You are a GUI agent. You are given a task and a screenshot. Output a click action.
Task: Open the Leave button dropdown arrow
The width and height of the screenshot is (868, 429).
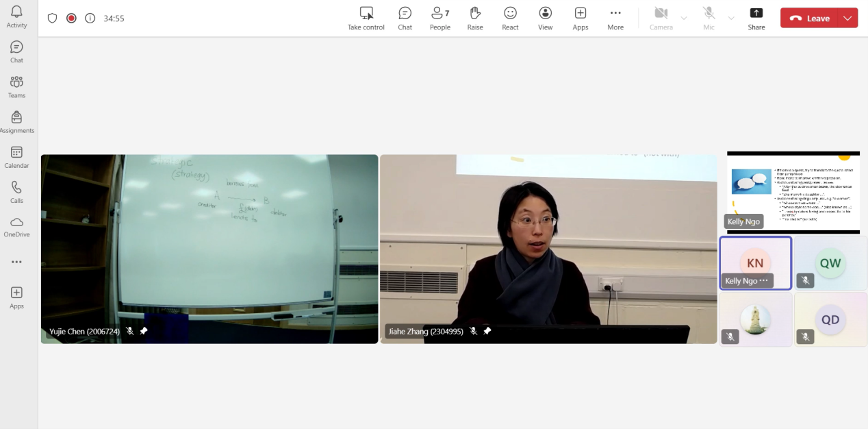coord(848,19)
